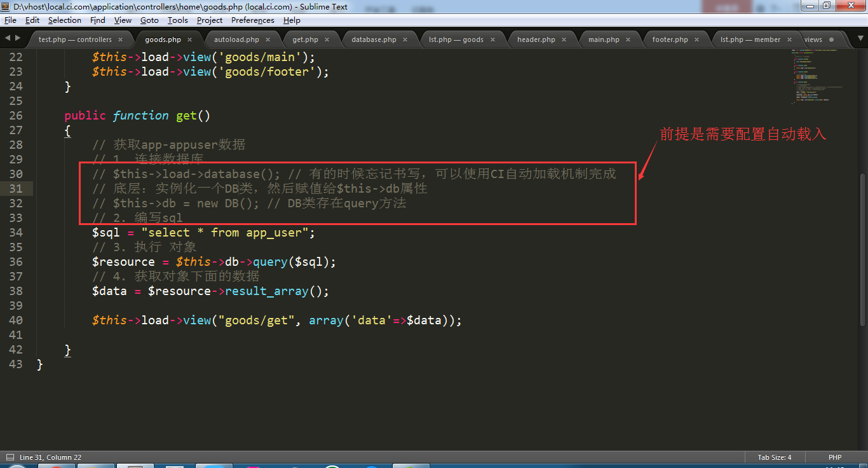Close the get.php tab
This screenshot has height=468, width=868.
pyautogui.click(x=327, y=39)
